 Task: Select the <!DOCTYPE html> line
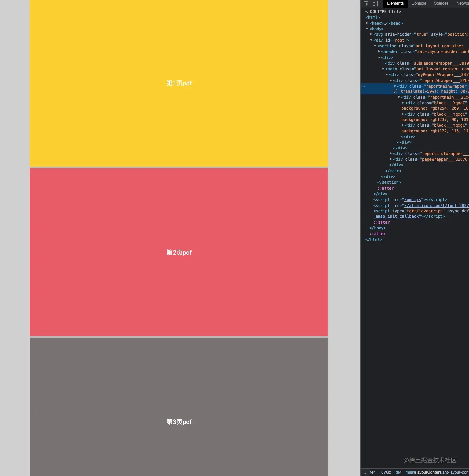[x=383, y=12]
